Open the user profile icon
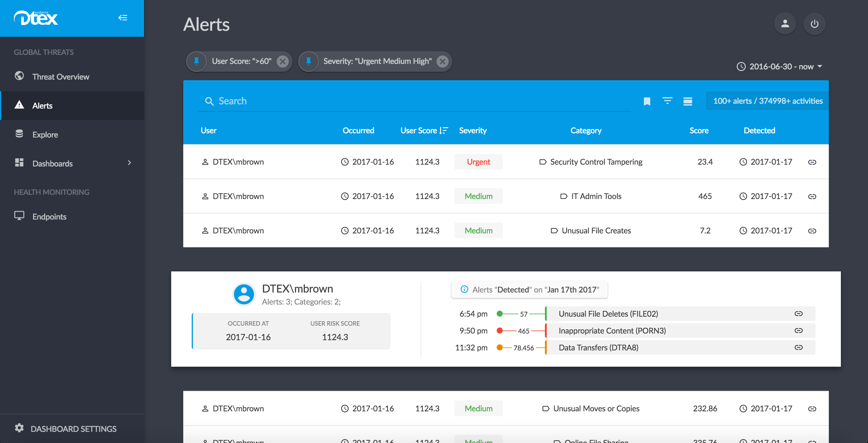 tap(785, 24)
